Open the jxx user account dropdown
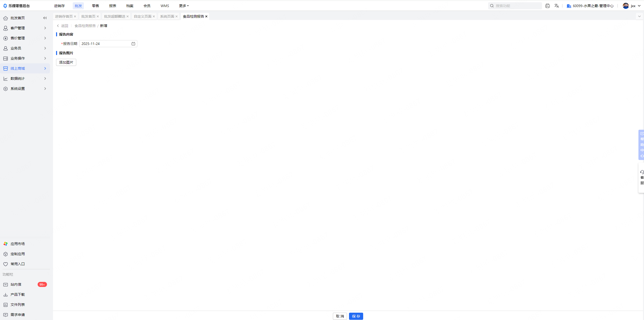The width and height of the screenshot is (644, 320). point(633,6)
